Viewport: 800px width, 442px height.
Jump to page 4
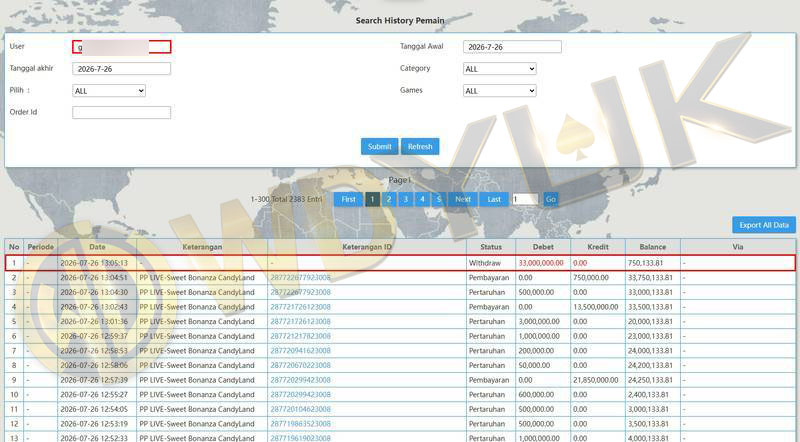click(422, 199)
